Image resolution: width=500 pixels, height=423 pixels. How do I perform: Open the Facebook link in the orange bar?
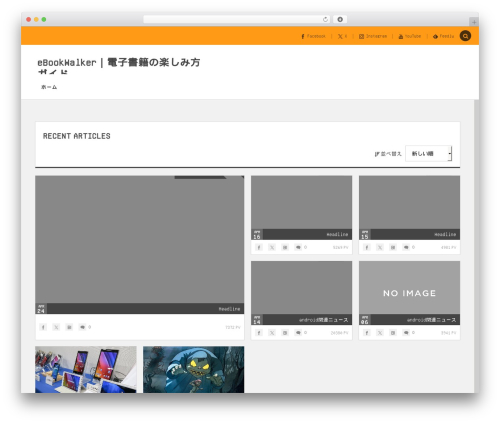(x=313, y=36)
